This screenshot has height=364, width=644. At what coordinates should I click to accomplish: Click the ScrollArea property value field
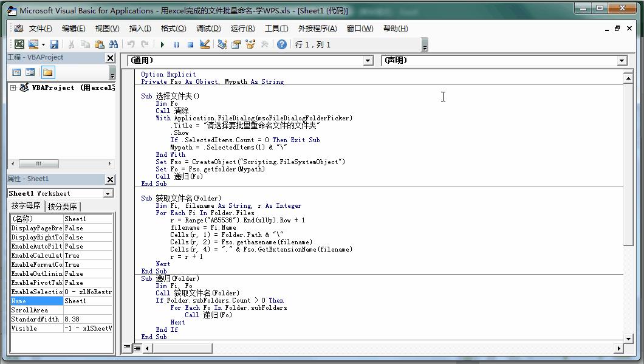[x=88, y=310]
